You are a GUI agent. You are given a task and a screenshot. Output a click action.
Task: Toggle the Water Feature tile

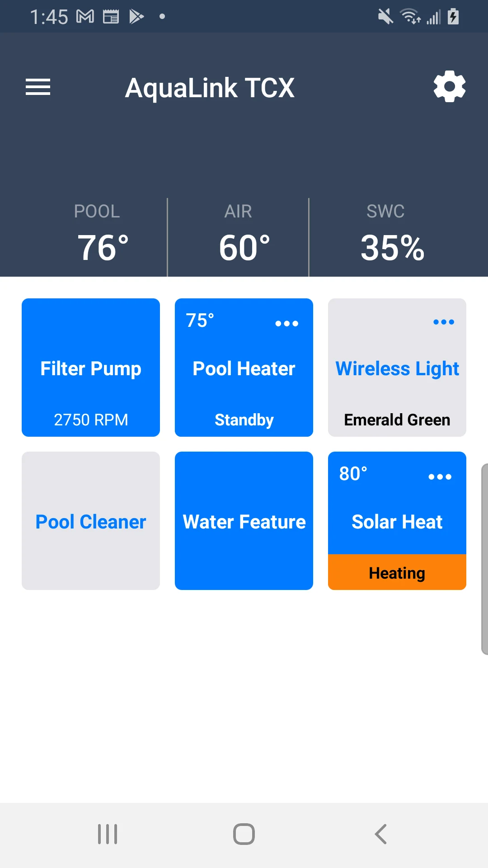click(244, 521)
